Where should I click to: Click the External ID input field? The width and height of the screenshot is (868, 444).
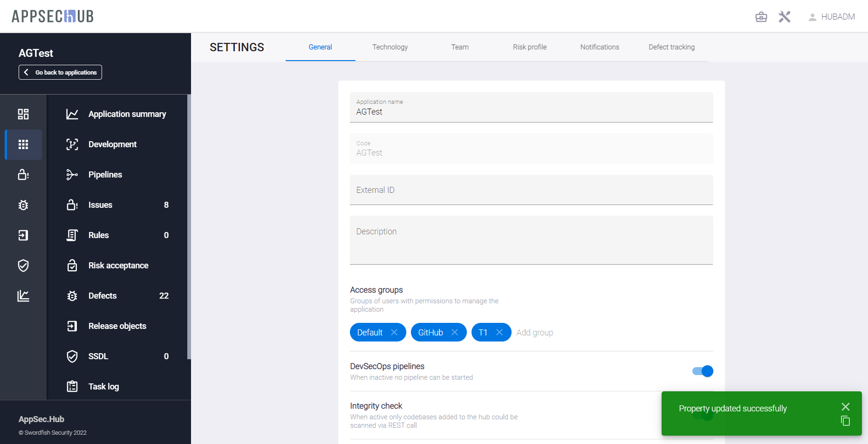(531, 190)
